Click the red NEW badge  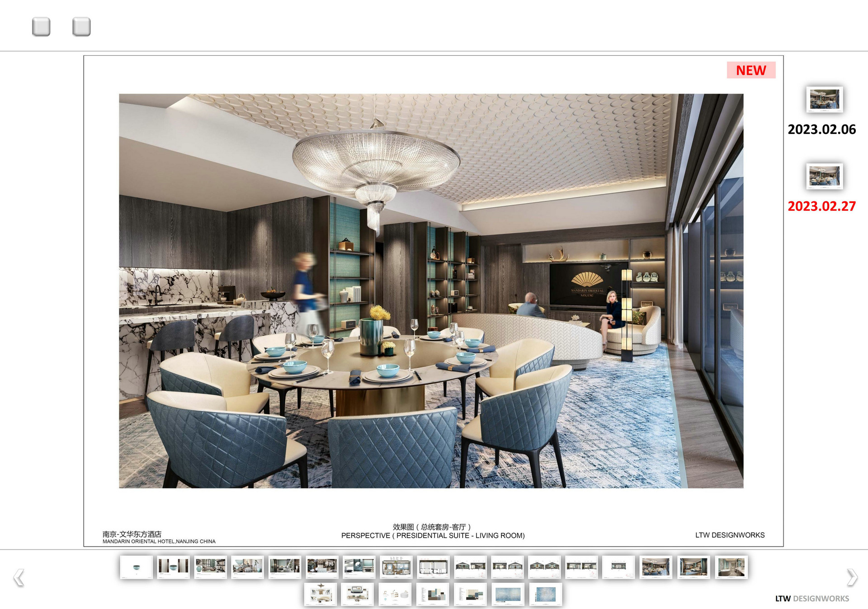(751, 70)
